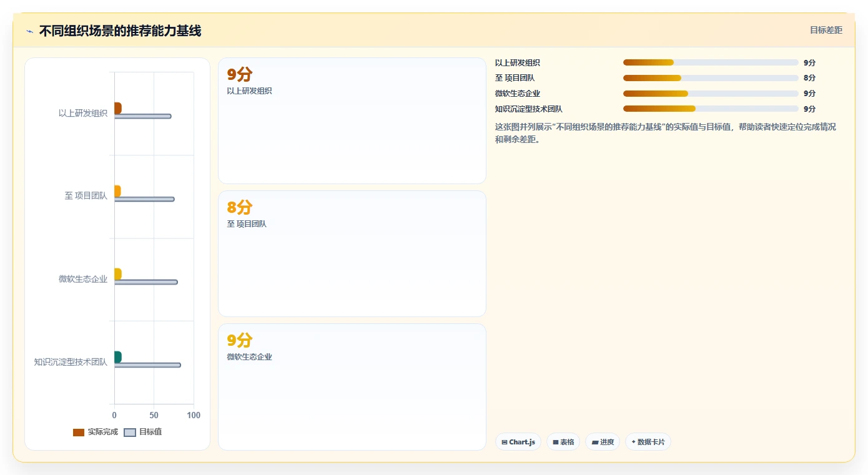Image resolution: width=868 pixels, height=475 pixels.
Task: Click the x-axis tick label 100
Action: click(x=194, y=415)
